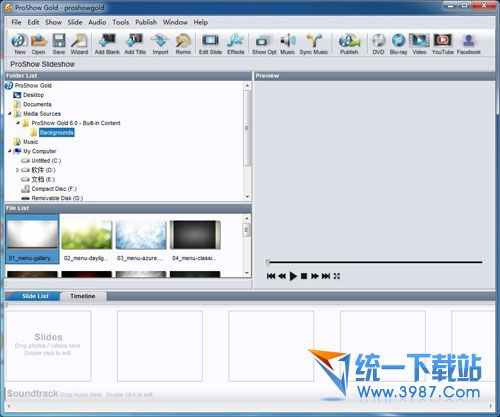Click the Add Blank slide icon
The image size is (500, 417).
point(107,44)
